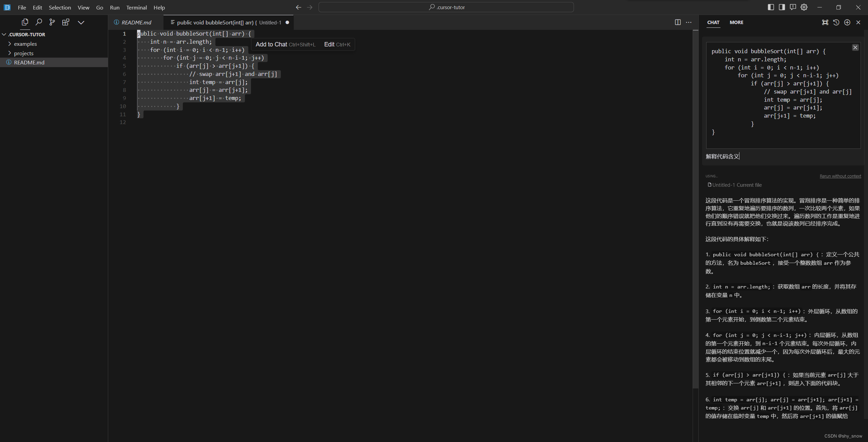Click the swap comment on line 6
The height and width of the screenshot is (442, 868).
click(x=233, y=74)
